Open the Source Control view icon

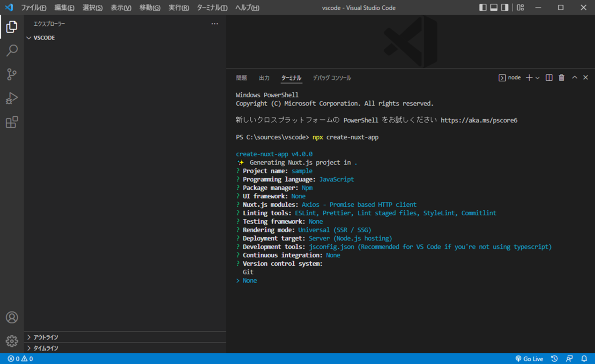pyautogui.click(x=12, y=74)
